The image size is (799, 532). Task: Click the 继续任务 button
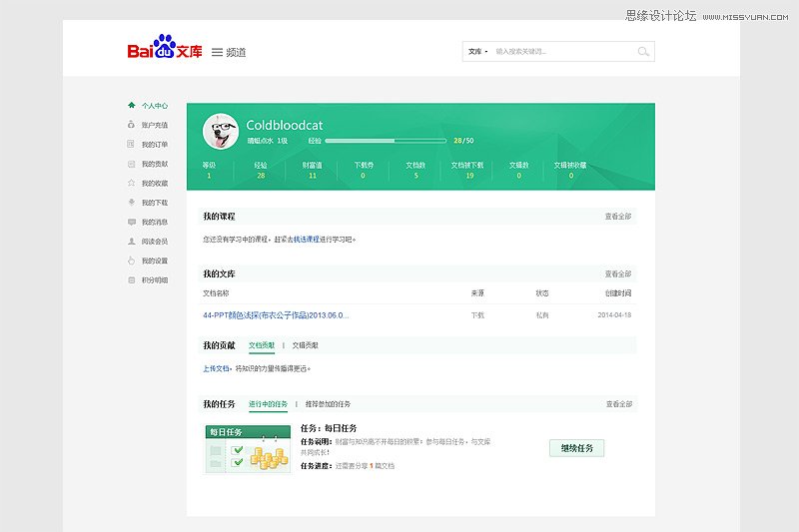pos(577,448)
